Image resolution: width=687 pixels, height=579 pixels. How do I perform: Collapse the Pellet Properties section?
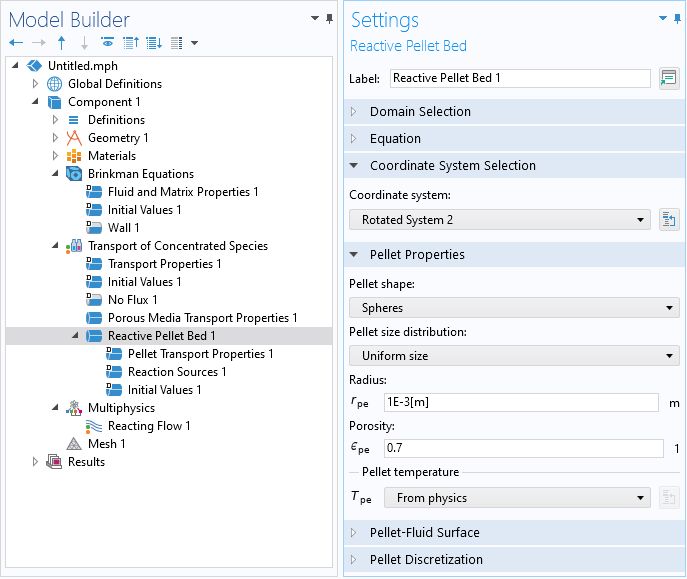click(353, 255)
